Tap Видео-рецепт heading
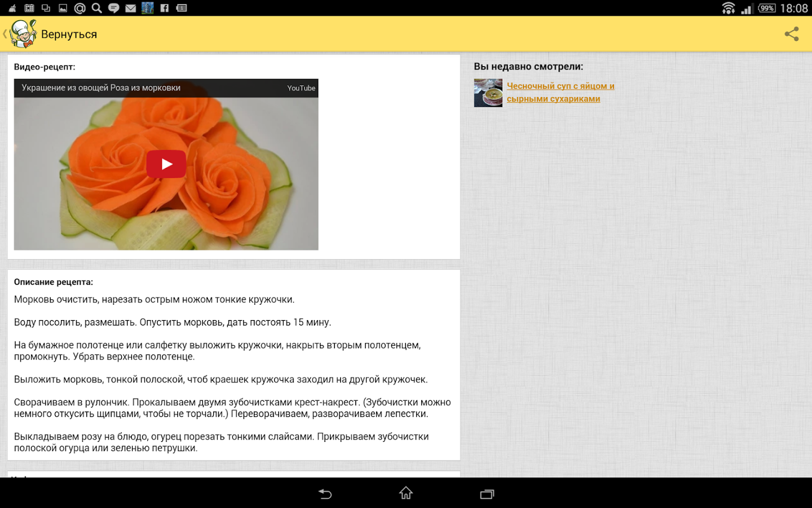Screen dimensions: 812x508 pos(45,67)
